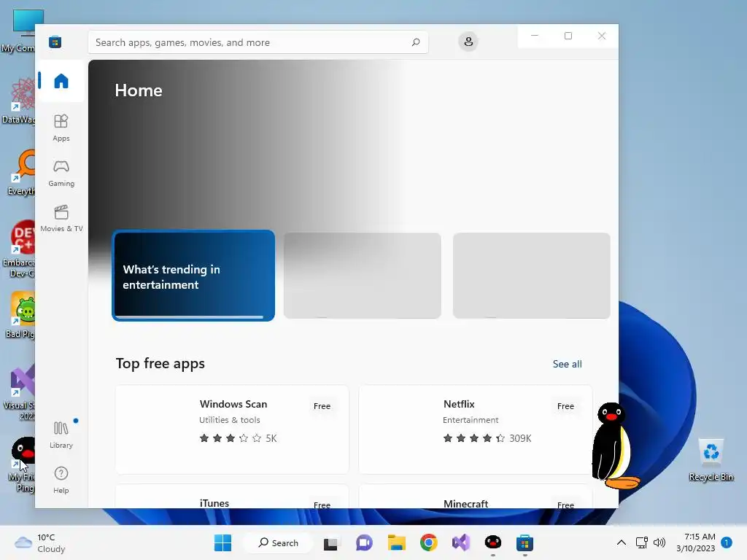Screen dimensions: 747x560
Task: Open volume control in tray
Action: [x=659, y=542]
